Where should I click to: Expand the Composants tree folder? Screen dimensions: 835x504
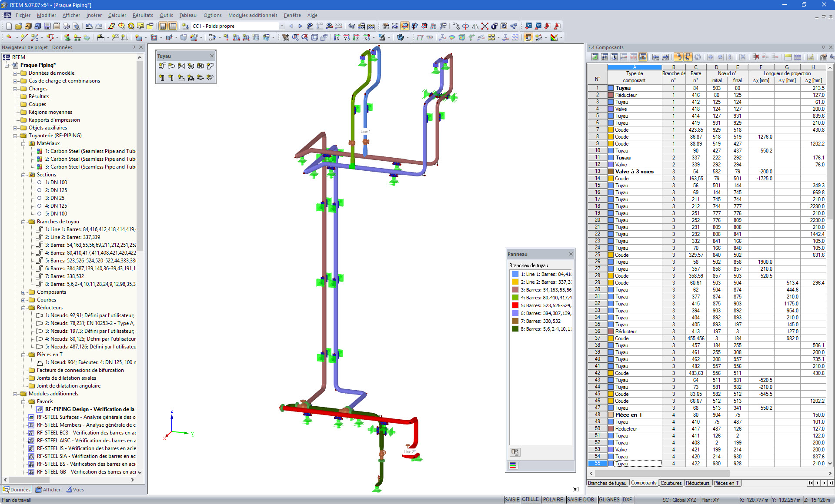coord(23,292)
